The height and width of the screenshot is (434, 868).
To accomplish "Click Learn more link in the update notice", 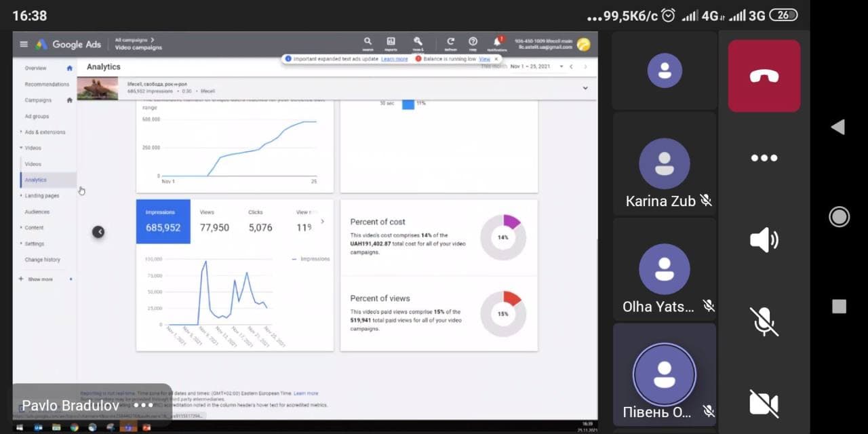I will point(394,59).
